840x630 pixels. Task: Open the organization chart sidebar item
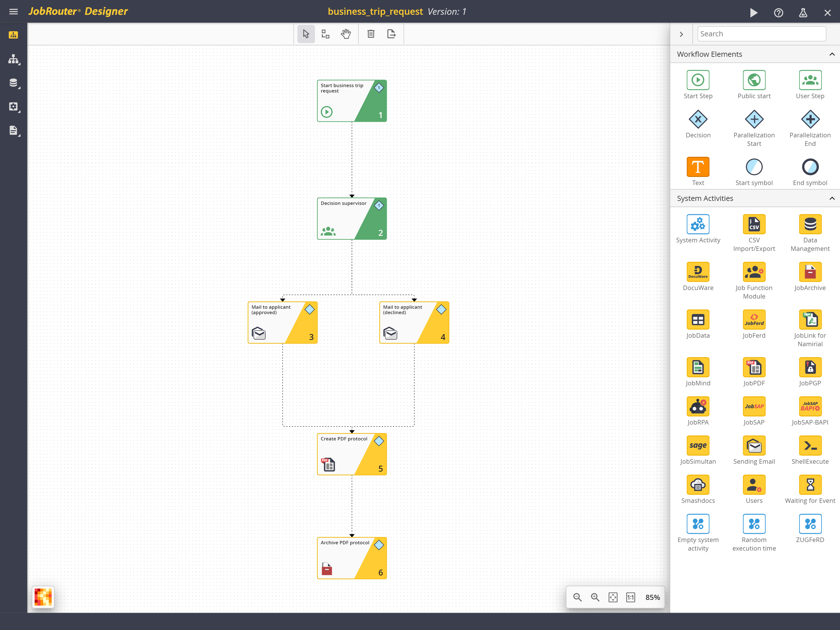coord(13,59)
